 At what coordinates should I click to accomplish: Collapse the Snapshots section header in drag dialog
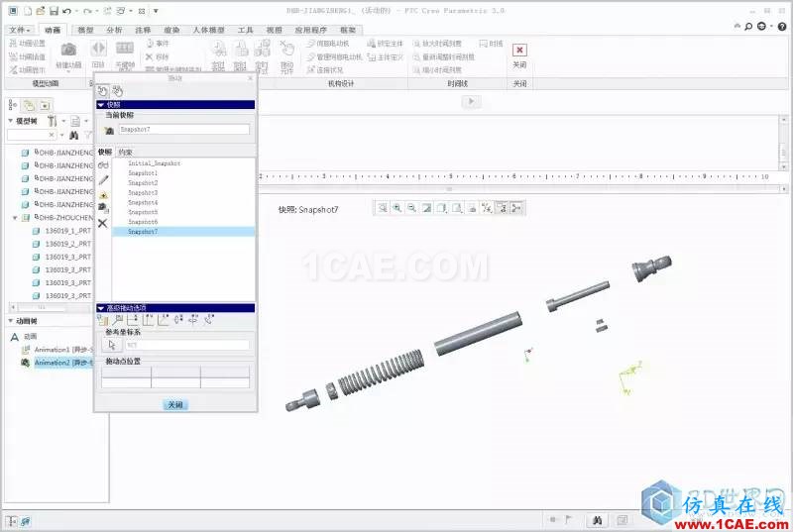click(101, 105)
